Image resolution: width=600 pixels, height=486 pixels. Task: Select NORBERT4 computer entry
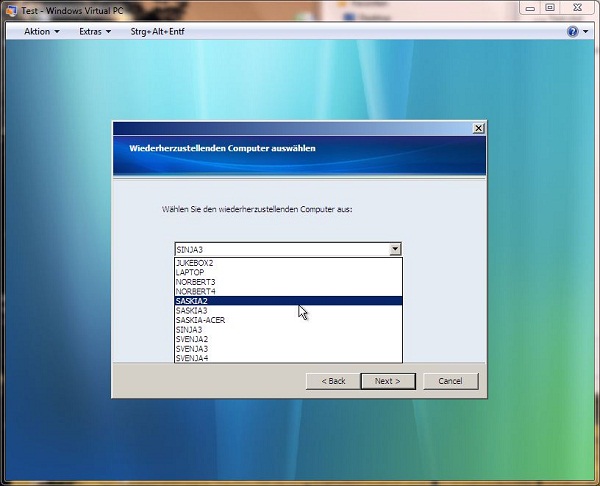[195, 291]
